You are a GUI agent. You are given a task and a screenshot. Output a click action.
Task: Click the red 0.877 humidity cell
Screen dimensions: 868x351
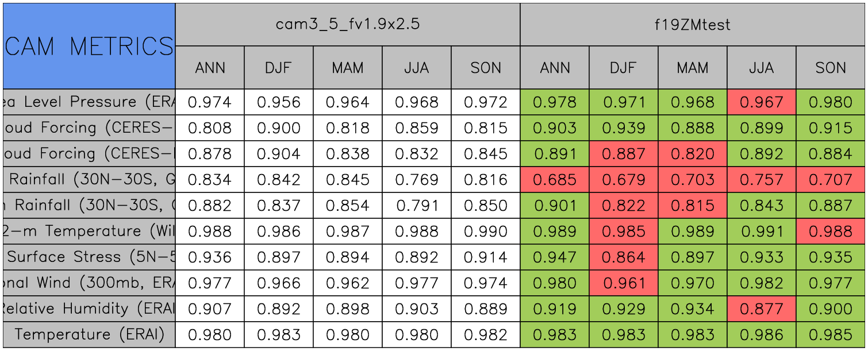[762, 309]
